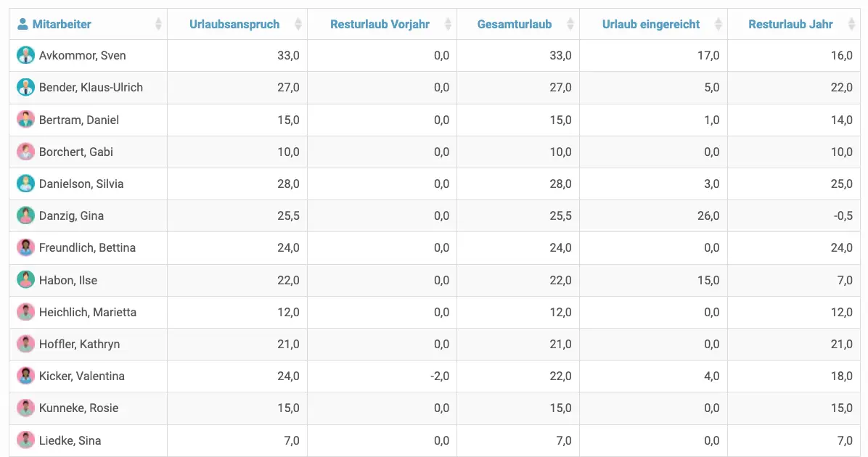Open employee Habon, Ilse
868x457 pixels.
pos(68,280)
